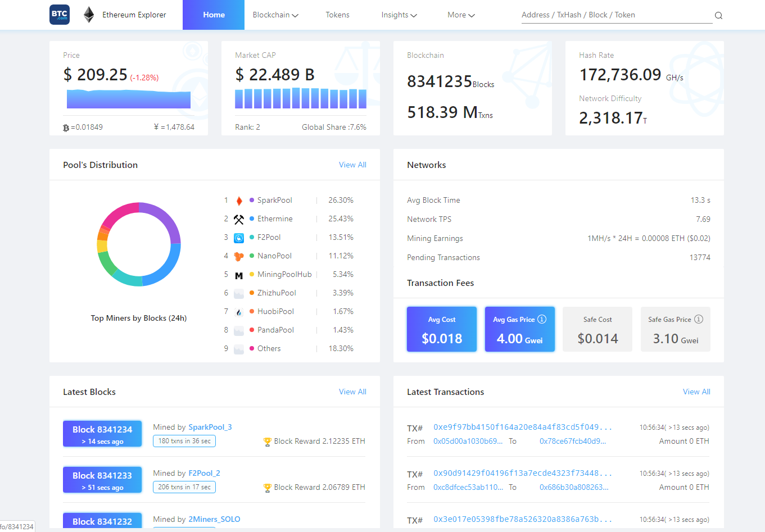Click the NanoPool pool name
Screen dimensions: 765x532
[x=274, y=256]
